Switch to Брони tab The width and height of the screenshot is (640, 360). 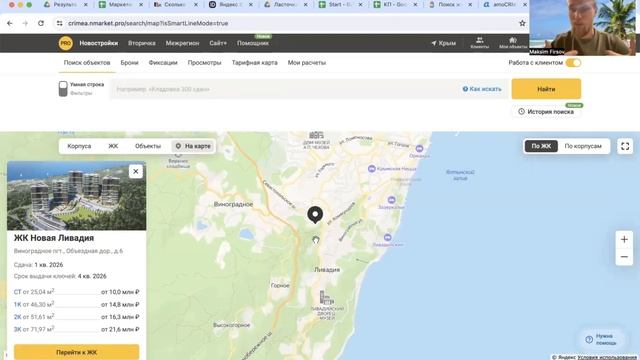click(129, 63)
